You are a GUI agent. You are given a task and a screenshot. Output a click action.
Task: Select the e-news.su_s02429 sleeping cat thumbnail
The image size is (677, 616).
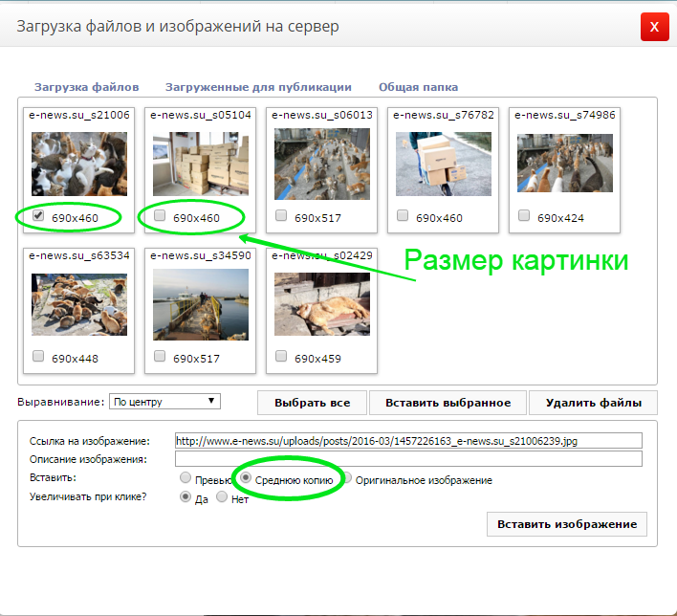[321, 304]
